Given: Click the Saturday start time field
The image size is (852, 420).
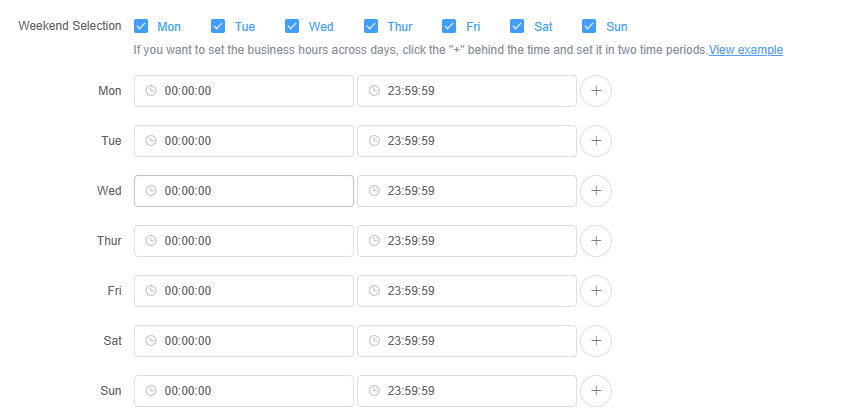Looking at the screenshot, I should (244, 341).
